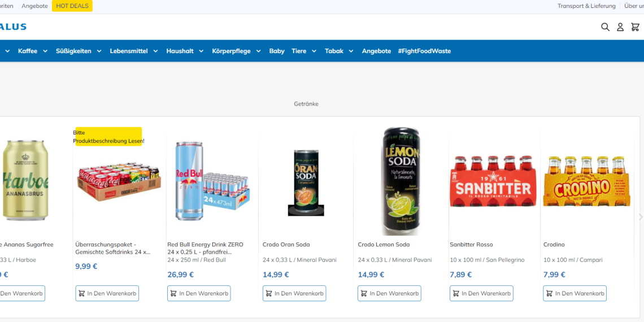
Task: Select the #FightFoodWaste menu item
Action: [424, 51]
